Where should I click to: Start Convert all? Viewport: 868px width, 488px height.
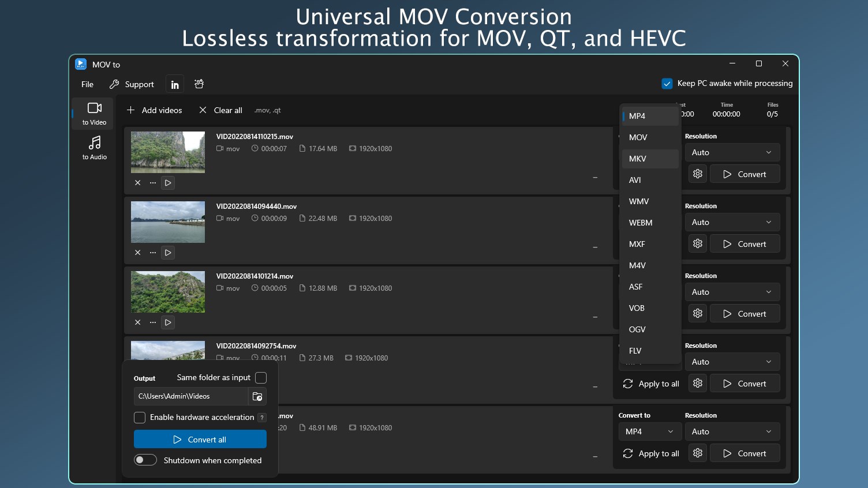coord(200,440)
